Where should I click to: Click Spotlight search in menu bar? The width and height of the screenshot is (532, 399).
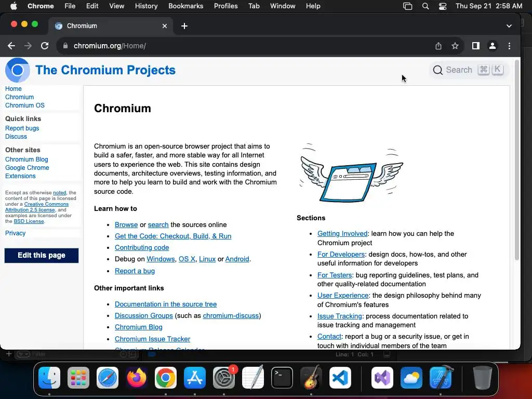(x=425, y=6)
